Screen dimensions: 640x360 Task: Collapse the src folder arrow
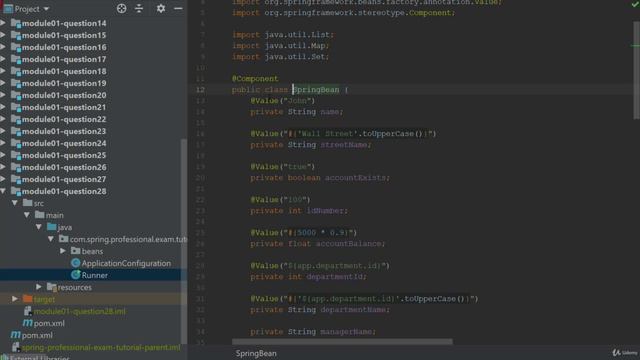(15, 203)
